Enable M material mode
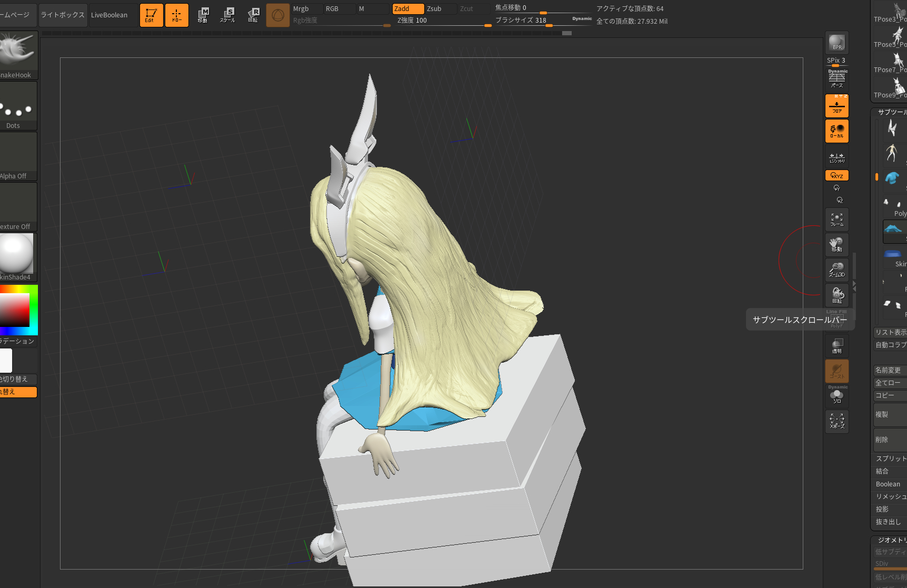Image resolution: width=907 pixels, height=588 pixels. (x=373, y=9)
